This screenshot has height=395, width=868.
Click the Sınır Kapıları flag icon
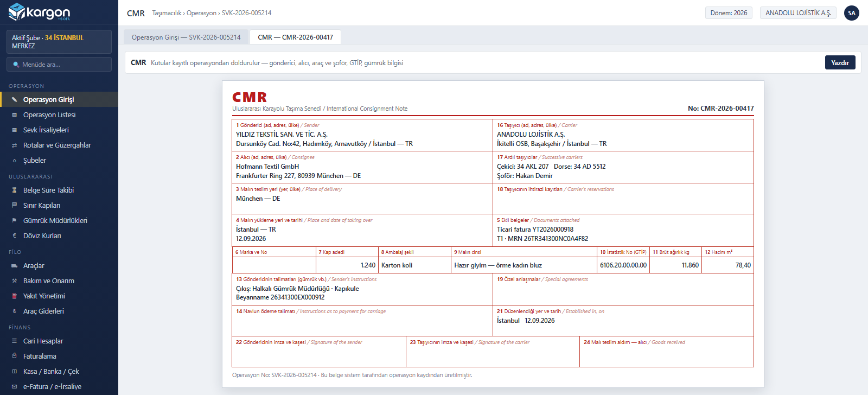click(15, 206)
